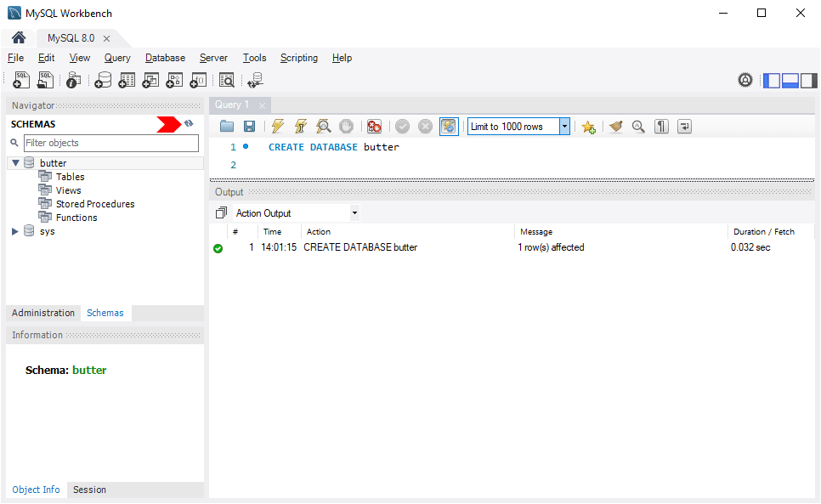Rollback transaction X icon
The height and width of the screenshot is (504, 821).
tap(425, 126)
